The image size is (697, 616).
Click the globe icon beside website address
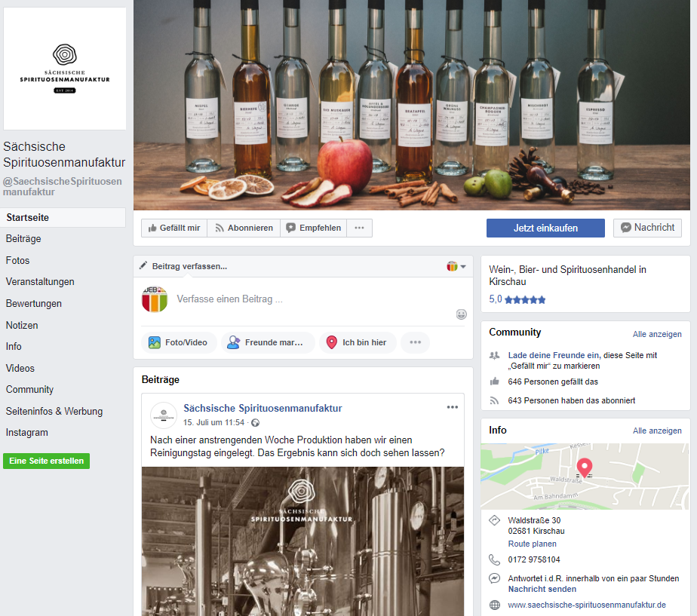[494, 605]
